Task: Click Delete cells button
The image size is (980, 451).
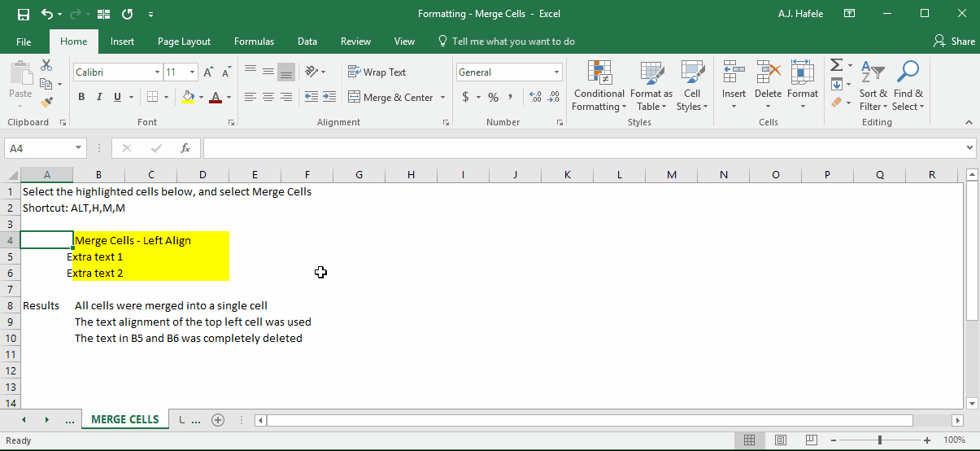Action: pyautogui.click(x=768, y=85)
